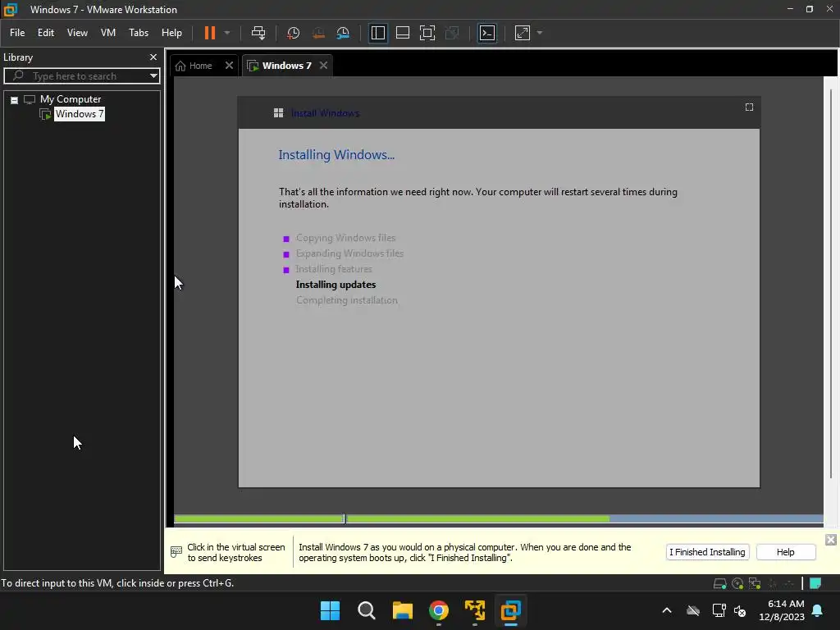Open the Help menu
The image size is (840, 630).
pos(171,33)
